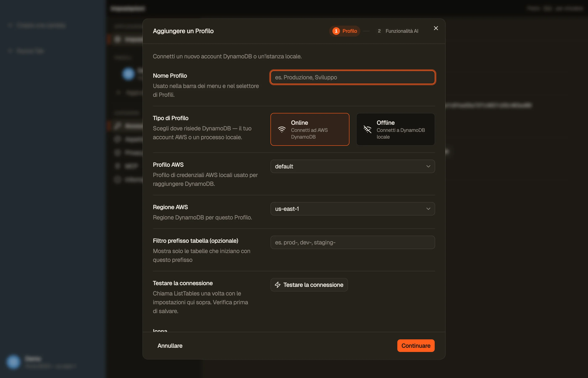Open the Regione AWS dropdown
Screen dimensions: 588x378
(352, 209)
